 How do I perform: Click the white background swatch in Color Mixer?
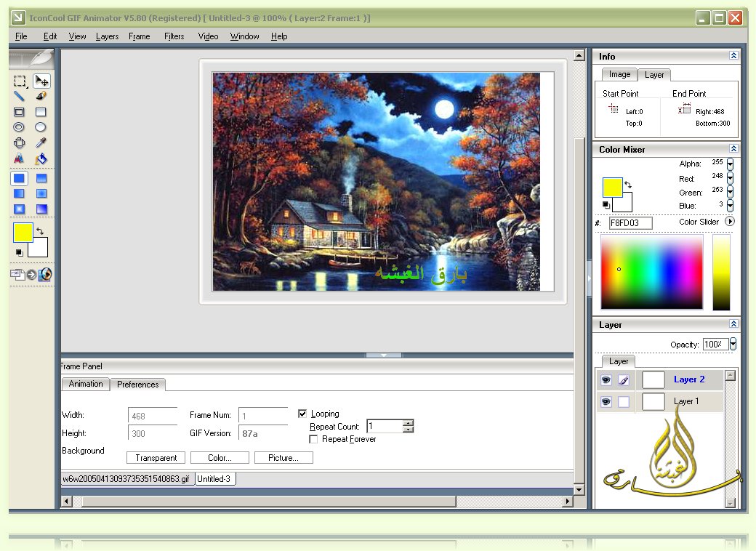point(622,202)
